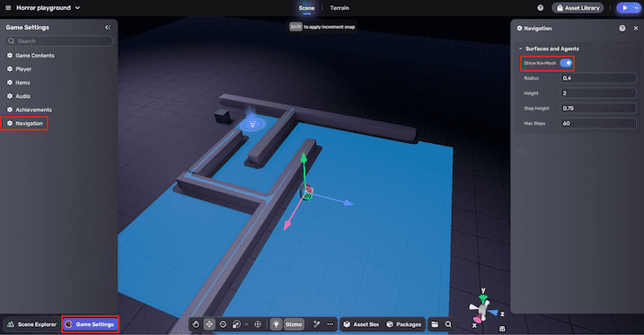
Task: Toggle the Gizmo button
Action: tap(294, 324)
